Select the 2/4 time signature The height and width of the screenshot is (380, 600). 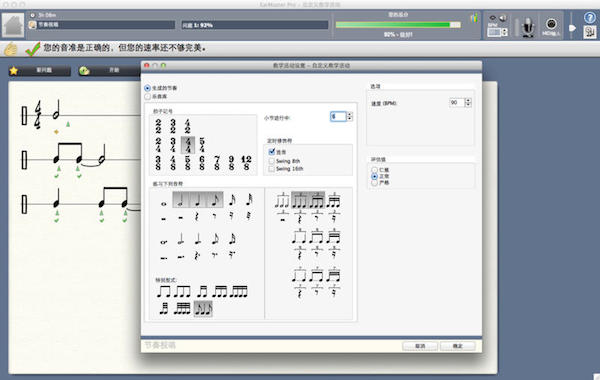[x=158, y=145]
